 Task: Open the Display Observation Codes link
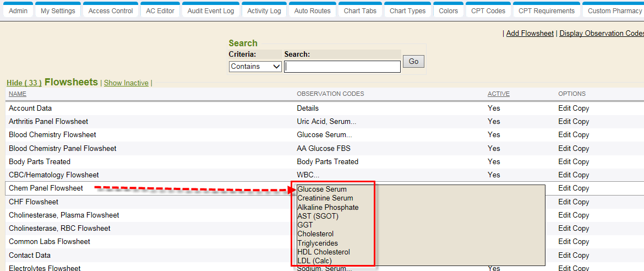tap(601, 34)
